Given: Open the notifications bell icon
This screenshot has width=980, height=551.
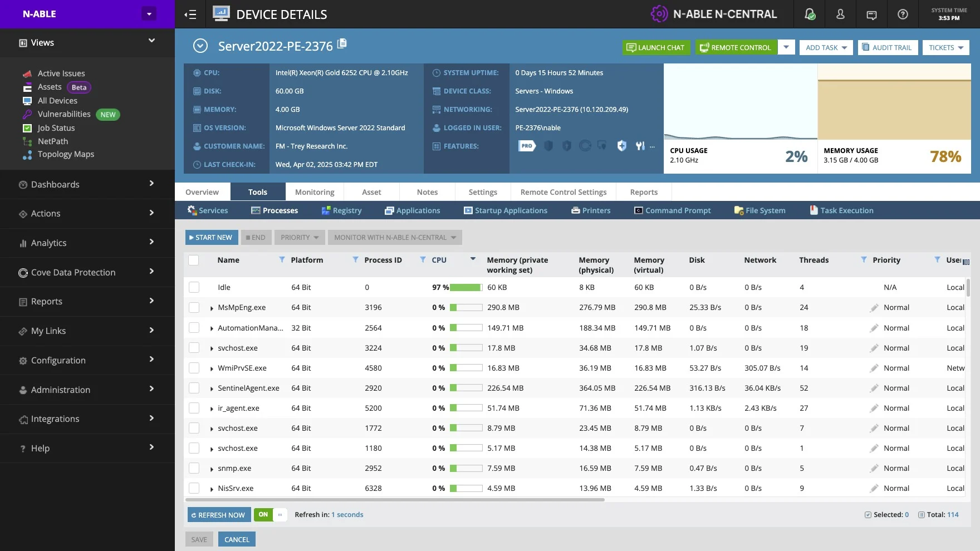Looking at the screenshot, I should (810, 14).
